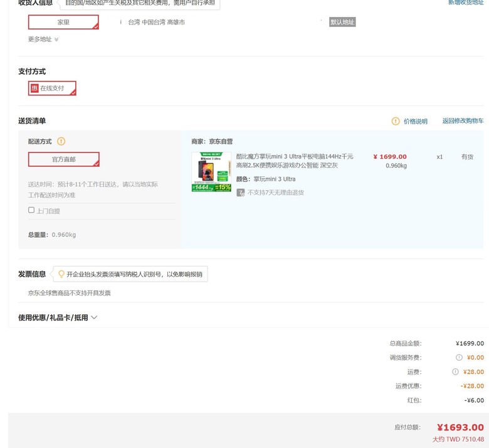The width and height of the screenshot is (489, 448).
Task: Click the 运费优惠 -¥28.00 amount
Action: click(472, 386)
